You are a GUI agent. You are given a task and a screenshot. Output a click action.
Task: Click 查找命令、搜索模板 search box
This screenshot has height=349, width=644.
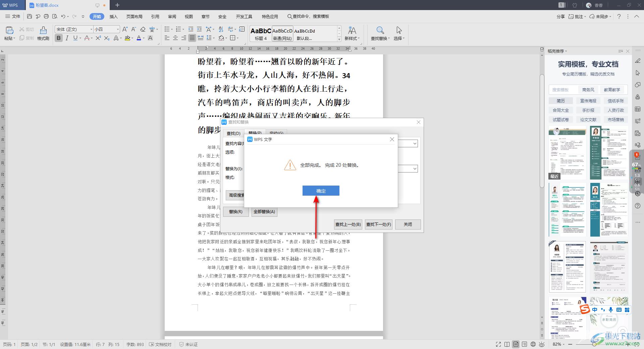[308, 16]
